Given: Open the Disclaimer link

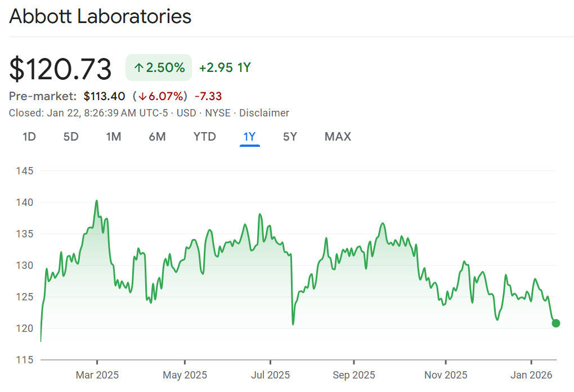Looking at the screenshot, I should point(264,113).
